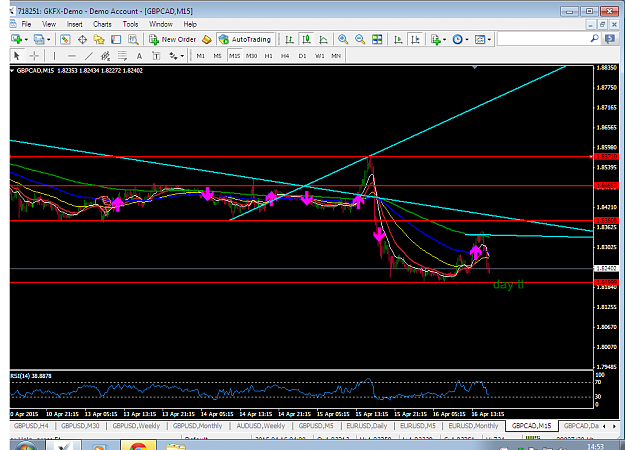Open the File menu

tap(26, 24)
